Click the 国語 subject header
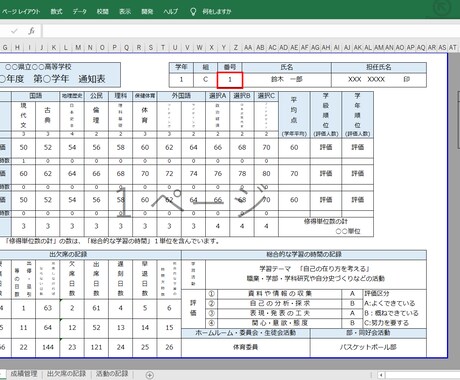 [x=35, y=96]
